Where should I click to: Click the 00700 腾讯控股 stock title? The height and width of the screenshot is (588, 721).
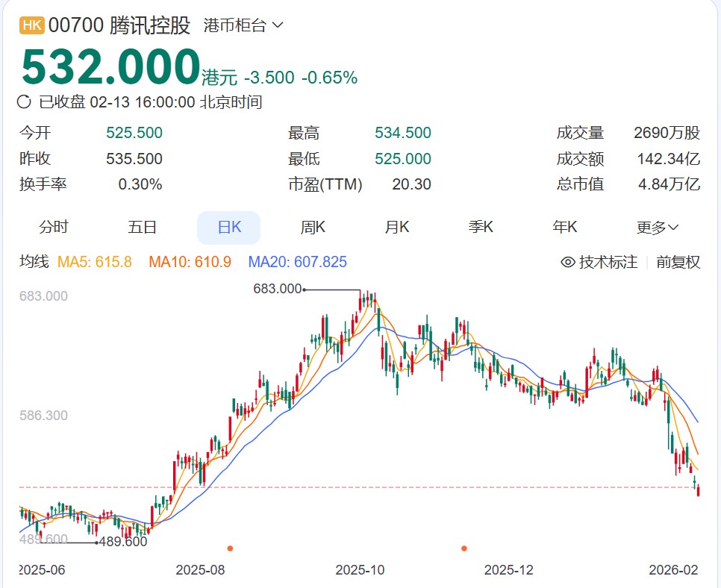click(x=119, y=25)
